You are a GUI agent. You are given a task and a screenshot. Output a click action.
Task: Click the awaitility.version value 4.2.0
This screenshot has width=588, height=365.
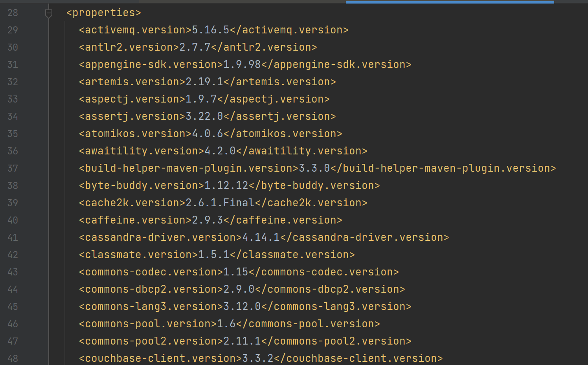point(220,151)
